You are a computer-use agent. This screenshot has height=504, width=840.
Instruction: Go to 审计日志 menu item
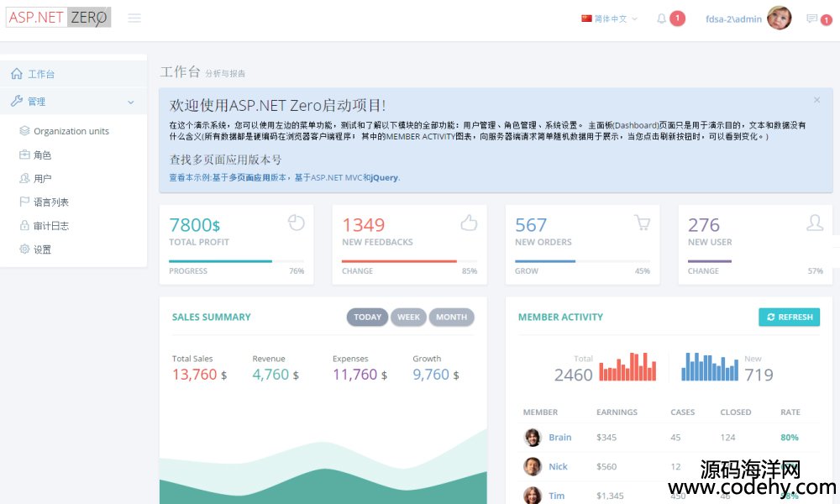click(x=50, y=226)
